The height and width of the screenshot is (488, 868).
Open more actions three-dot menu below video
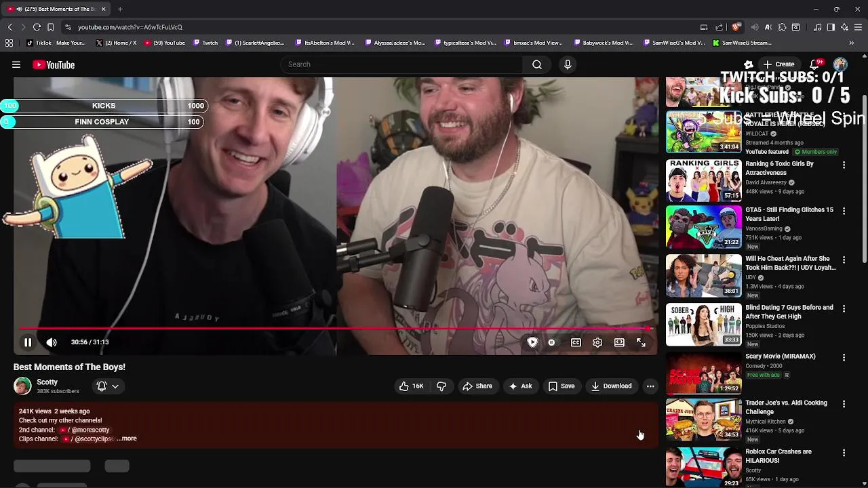click(650, 386)
